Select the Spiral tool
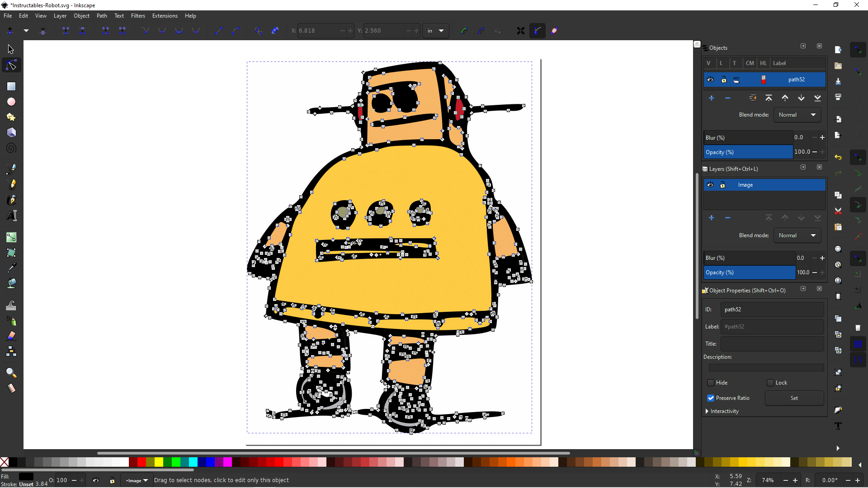Viewport: 868px width, 488px height. click(x=11, y=148)
